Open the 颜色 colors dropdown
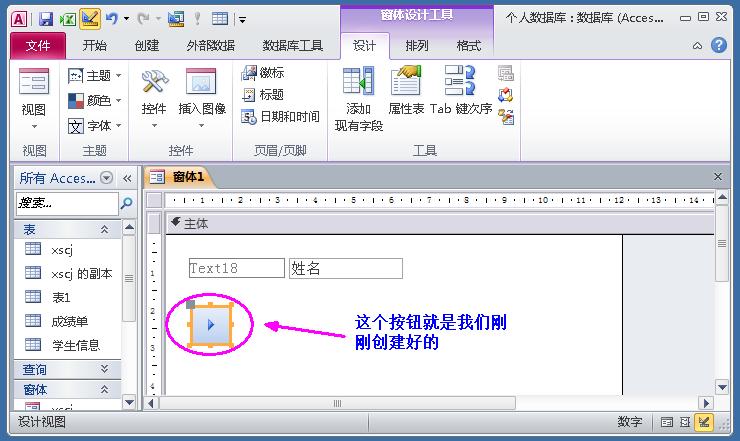Screen dimensions: 740x441 [94, 101]
